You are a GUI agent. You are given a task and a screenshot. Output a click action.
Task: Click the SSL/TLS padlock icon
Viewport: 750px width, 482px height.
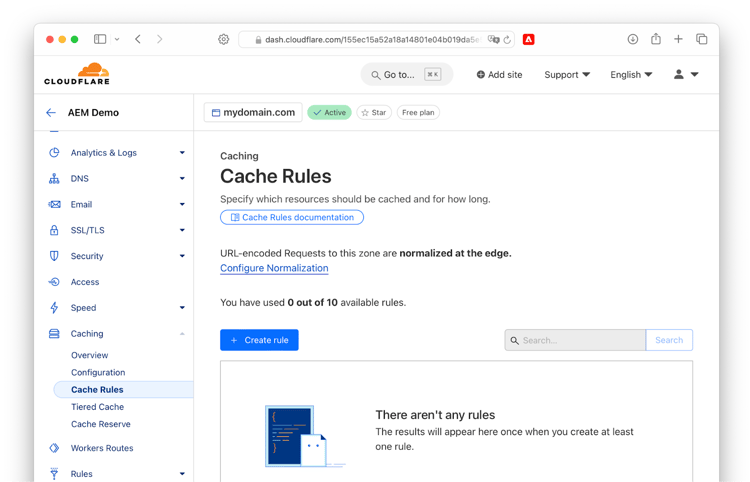coord(54,230)
